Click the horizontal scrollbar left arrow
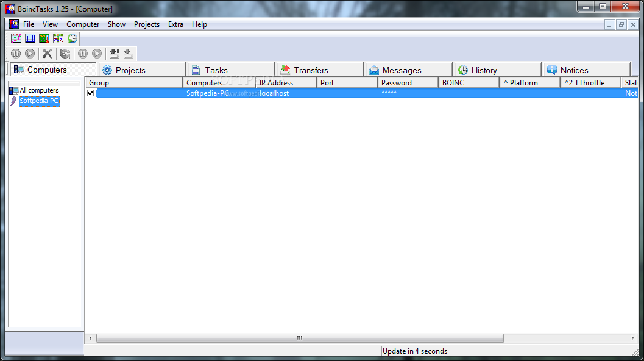Viewport: 644px width, 361px height. tap(90, 338)
